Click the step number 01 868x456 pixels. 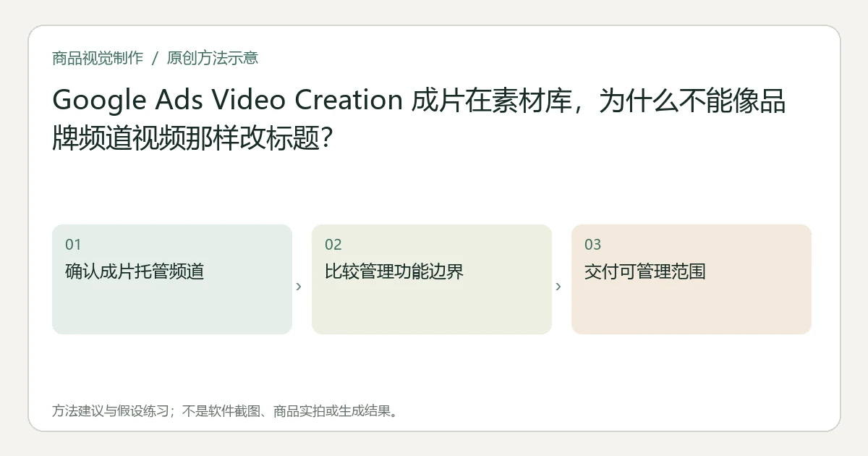[73, 245]
